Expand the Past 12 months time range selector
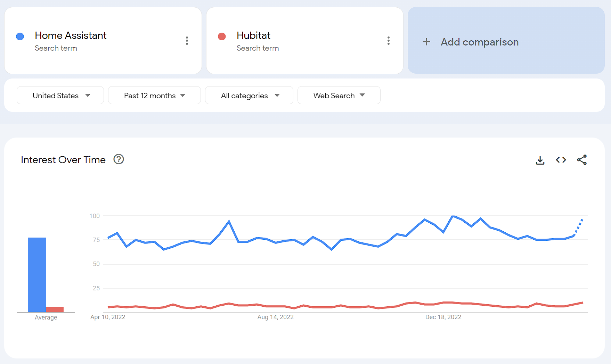611x364 pixels. 154,95
